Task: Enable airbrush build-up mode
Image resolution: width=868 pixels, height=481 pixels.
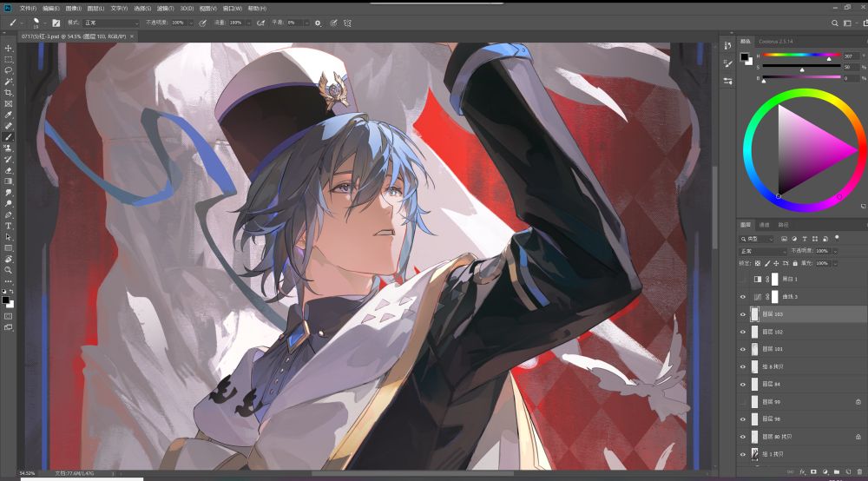Action: click(260, 23)
